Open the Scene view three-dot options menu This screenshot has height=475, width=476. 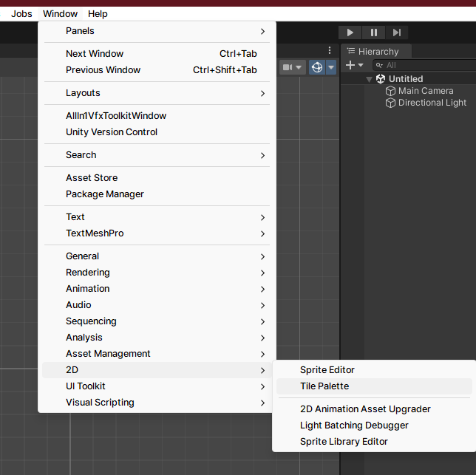(x=330, y=50)
